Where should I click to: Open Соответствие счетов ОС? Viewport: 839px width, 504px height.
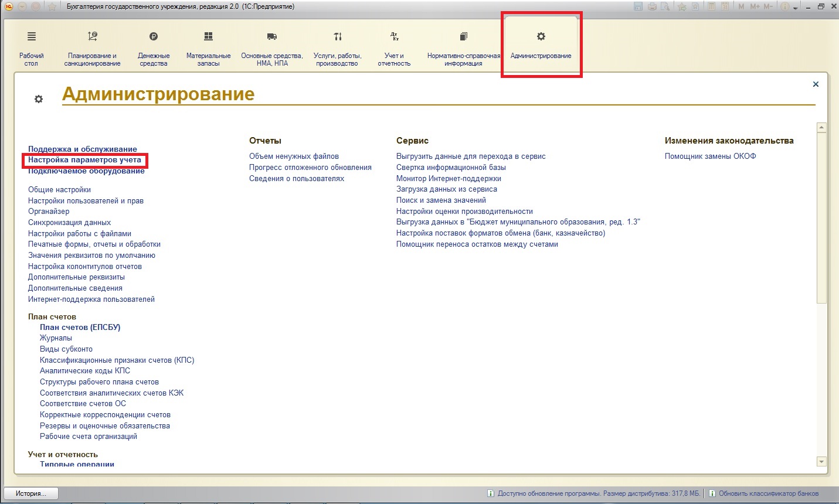83,403
